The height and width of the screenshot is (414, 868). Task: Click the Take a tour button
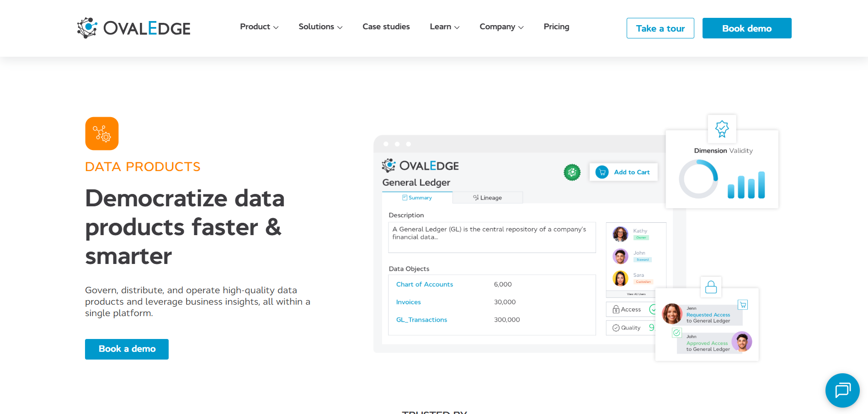[x=660, y=28]
